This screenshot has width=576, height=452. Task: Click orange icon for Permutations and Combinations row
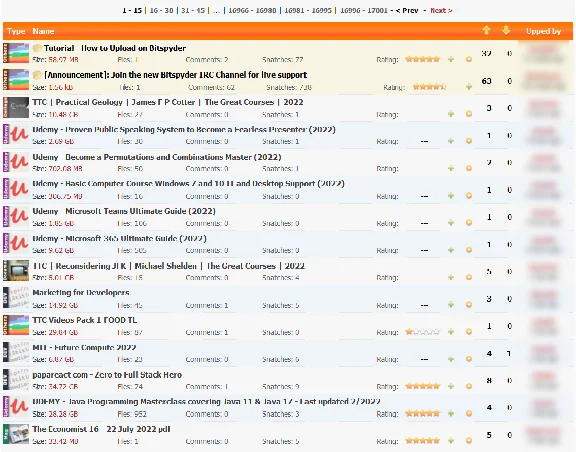pos(469,168)
